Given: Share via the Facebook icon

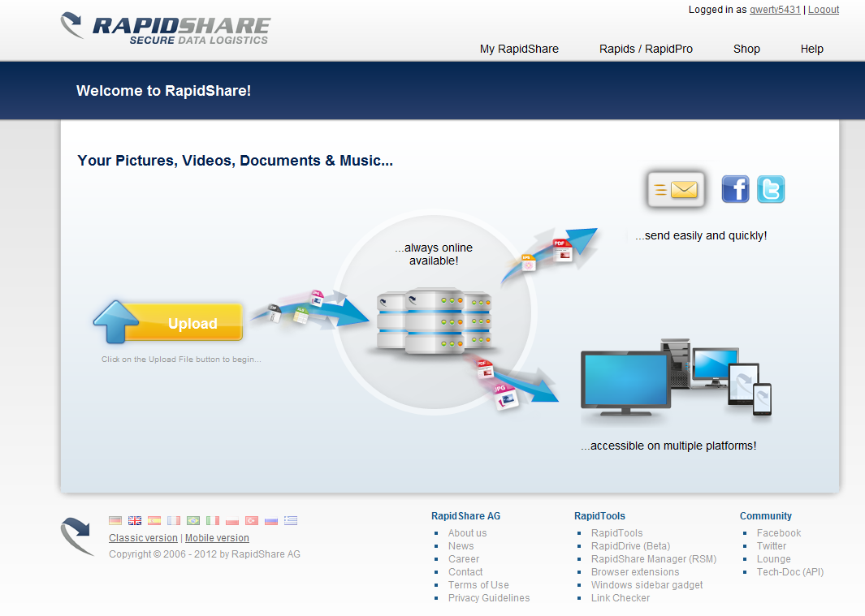Looking at the screenshot, I should 735,189.
